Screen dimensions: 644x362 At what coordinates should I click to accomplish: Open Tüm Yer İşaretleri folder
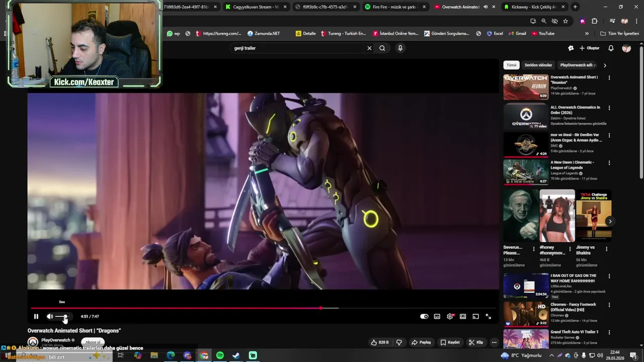click(x=619, y=34)
